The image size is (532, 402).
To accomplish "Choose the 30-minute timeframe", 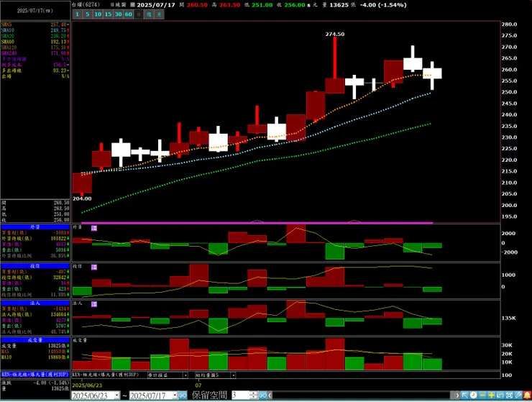I will pos(118,14).
